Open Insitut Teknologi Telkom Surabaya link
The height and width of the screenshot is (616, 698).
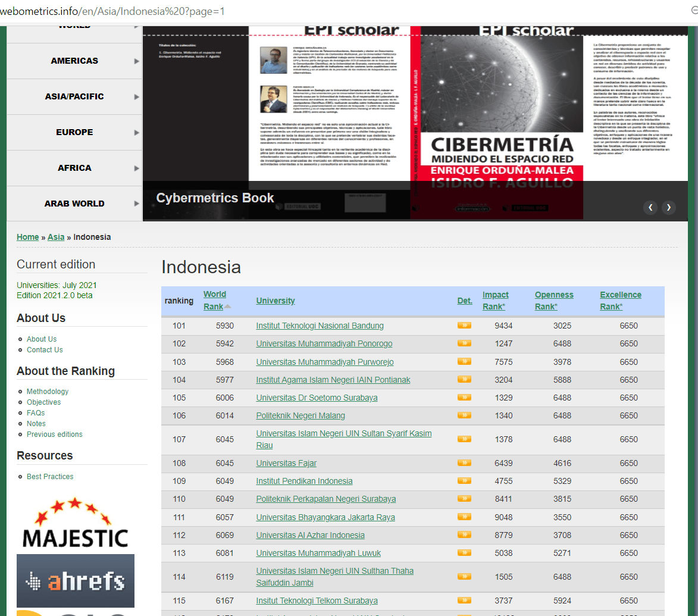[317, 601]
